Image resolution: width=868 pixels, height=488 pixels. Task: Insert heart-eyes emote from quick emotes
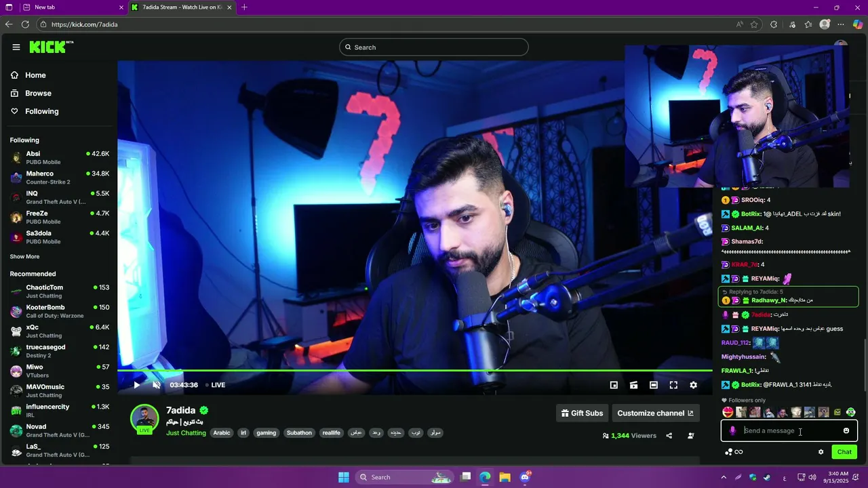728,412
